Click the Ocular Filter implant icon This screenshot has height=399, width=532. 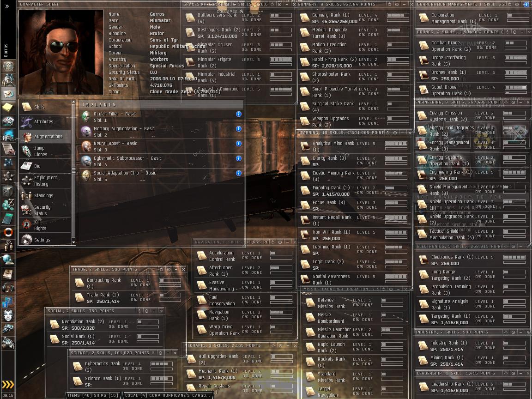tap(86, 117)
